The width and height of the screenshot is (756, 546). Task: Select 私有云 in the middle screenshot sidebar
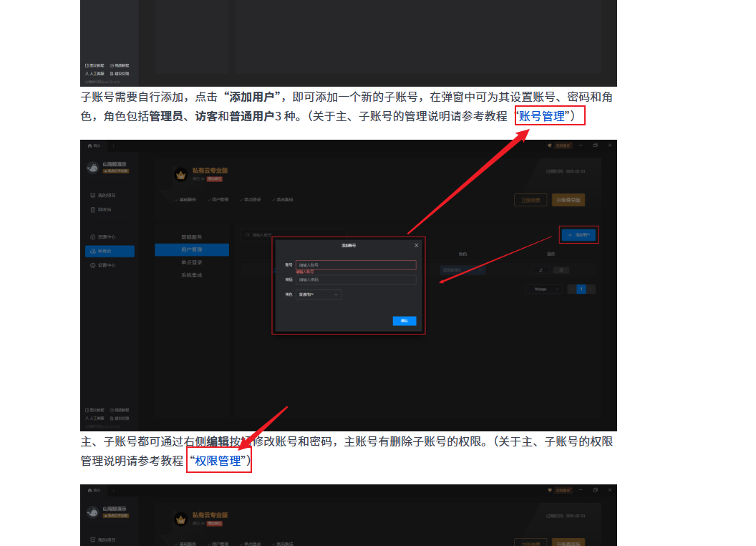tap(110, 251)
